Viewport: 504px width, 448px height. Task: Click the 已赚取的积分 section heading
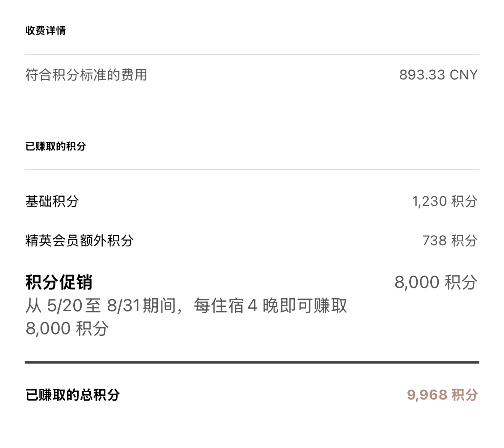point(56,146)
